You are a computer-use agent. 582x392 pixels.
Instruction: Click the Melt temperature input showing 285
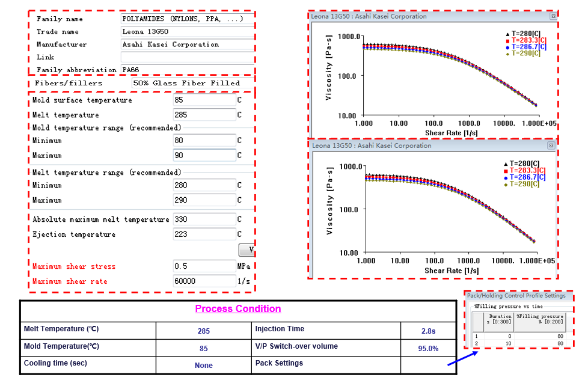pyautogui.click(x=204, y=115)
